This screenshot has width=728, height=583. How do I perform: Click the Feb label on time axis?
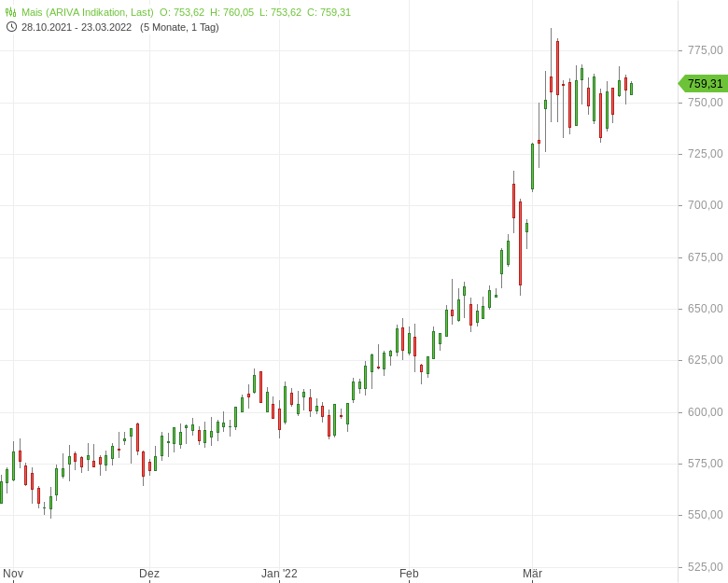click(409, 574)
